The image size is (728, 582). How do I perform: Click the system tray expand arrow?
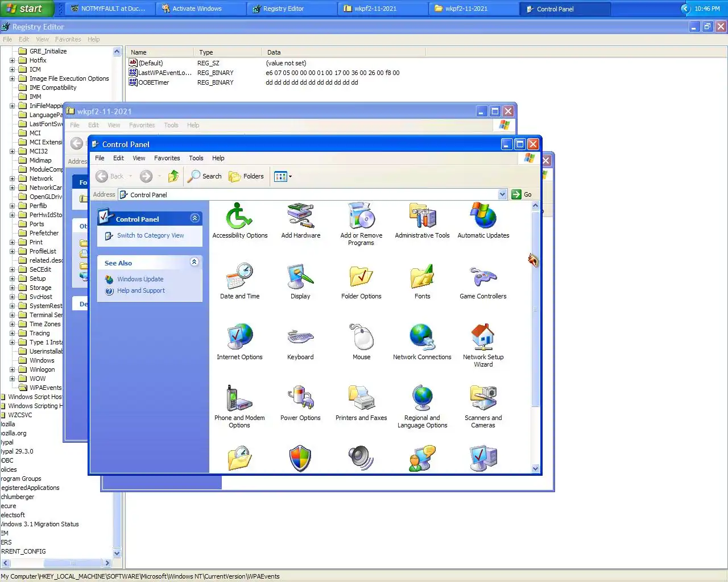(685, 9)
